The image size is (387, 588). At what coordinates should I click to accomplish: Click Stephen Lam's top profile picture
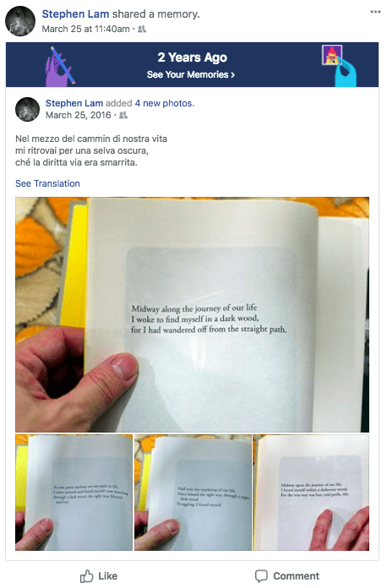click(20, 21)
